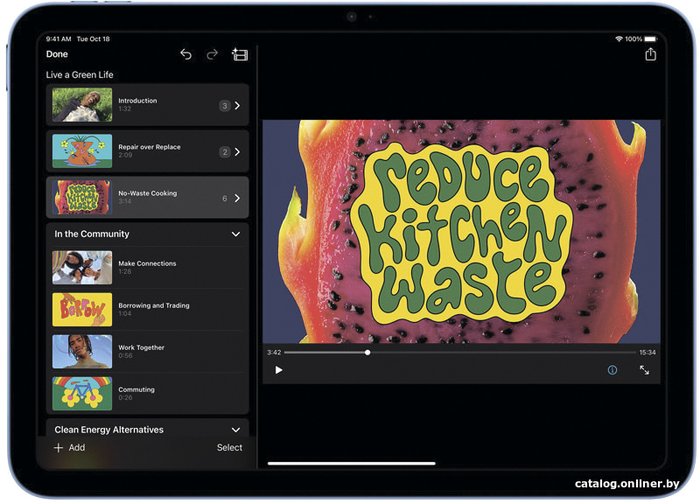Viewport: 700px width, 504px height.
Task: Tap Select at bottom of list
Action: (x=229, y=447)
